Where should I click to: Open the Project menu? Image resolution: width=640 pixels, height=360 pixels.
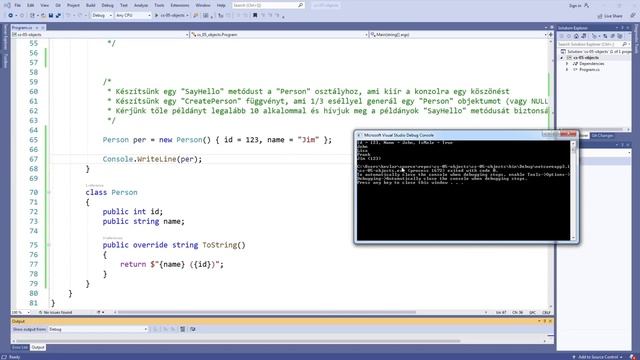73,5
